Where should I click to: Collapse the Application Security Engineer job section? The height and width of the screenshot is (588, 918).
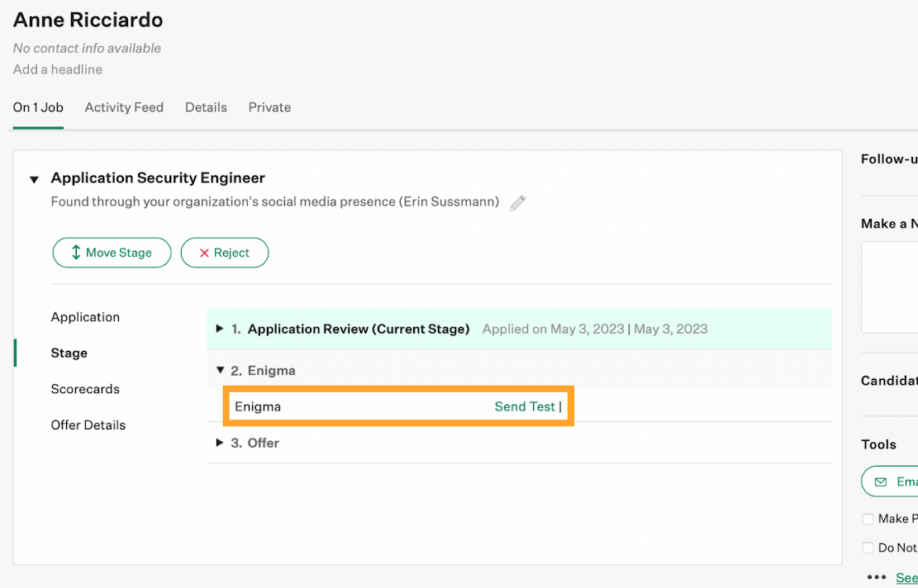coord(33,178)
